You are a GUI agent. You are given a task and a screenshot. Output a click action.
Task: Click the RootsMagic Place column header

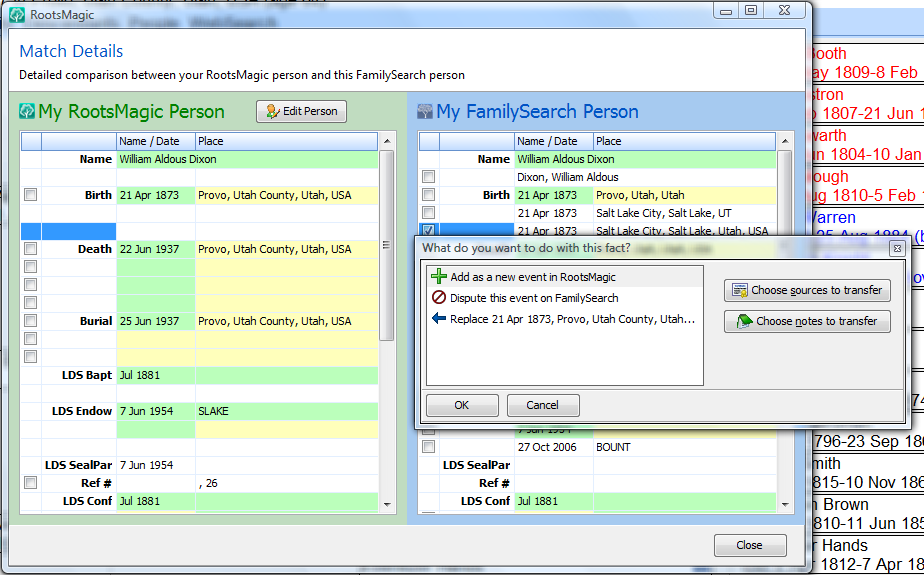pyautogui.click(x=286, y=141)
